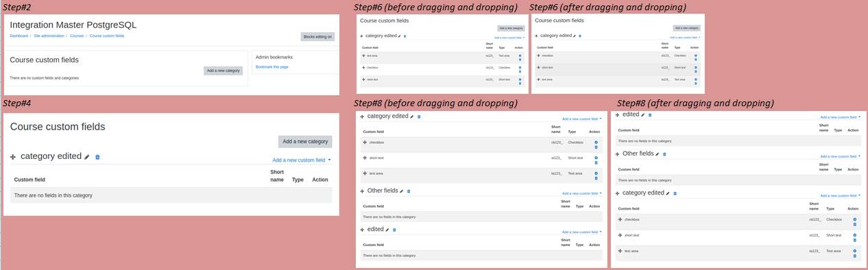868x270 pixels.
Task: Click trash delete icon beside Step#4 category edited
Action: tap(97, 157)
